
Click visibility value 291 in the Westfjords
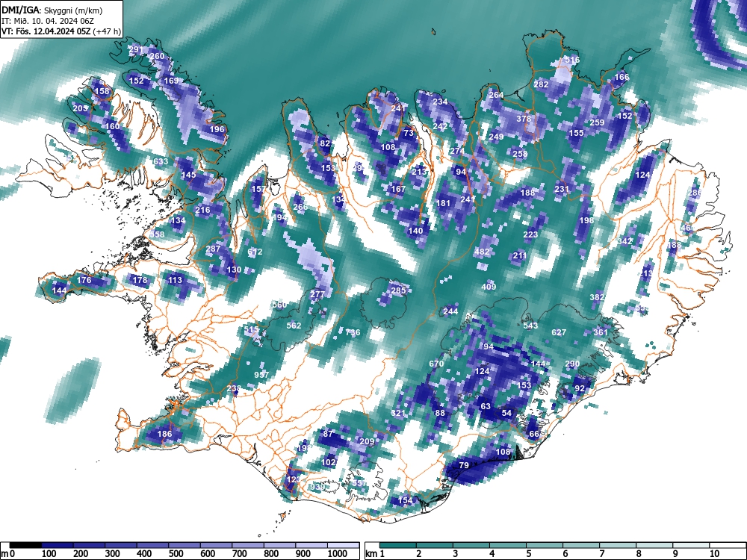(136, 49)
